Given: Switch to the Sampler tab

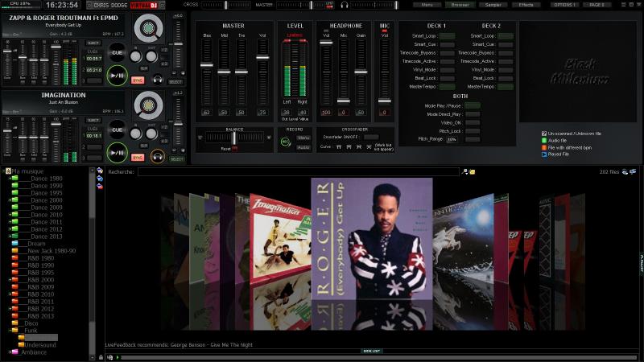Looking at the screenshot, I should (x=493, y=5).
